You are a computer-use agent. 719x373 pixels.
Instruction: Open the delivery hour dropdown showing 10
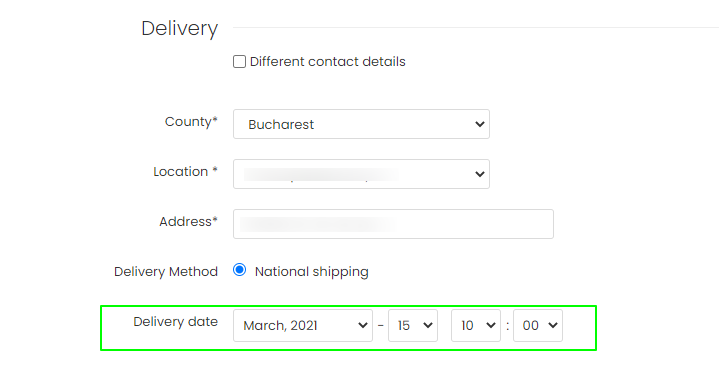[476, 325]
